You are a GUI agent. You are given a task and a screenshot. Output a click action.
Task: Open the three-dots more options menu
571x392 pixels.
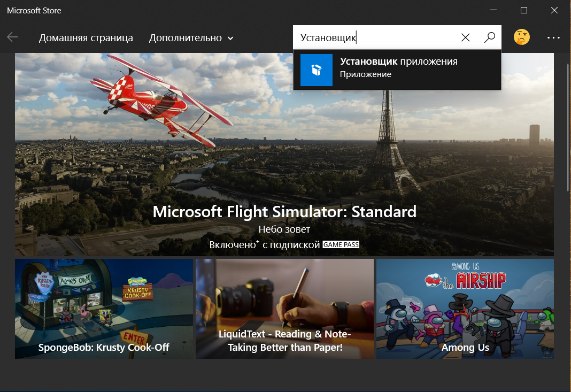point(553,37)
